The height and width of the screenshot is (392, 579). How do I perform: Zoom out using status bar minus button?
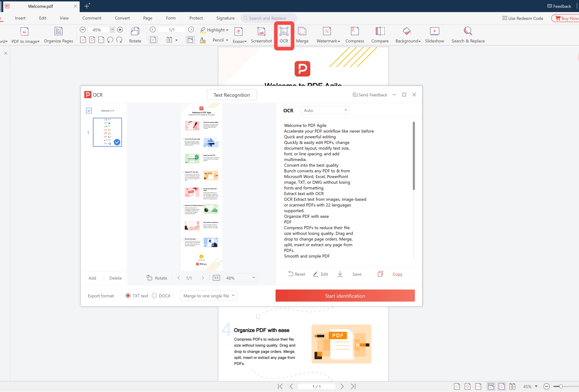[x=546, y=386]
